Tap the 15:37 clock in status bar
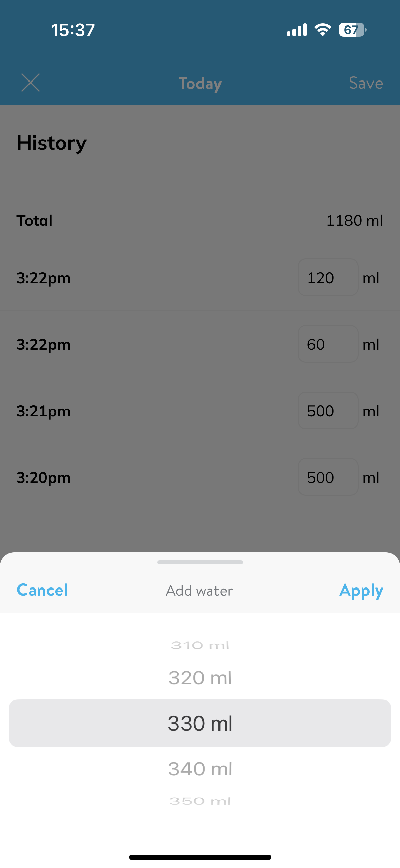Viewport: 400px width, 868px height. coord(73,30)
